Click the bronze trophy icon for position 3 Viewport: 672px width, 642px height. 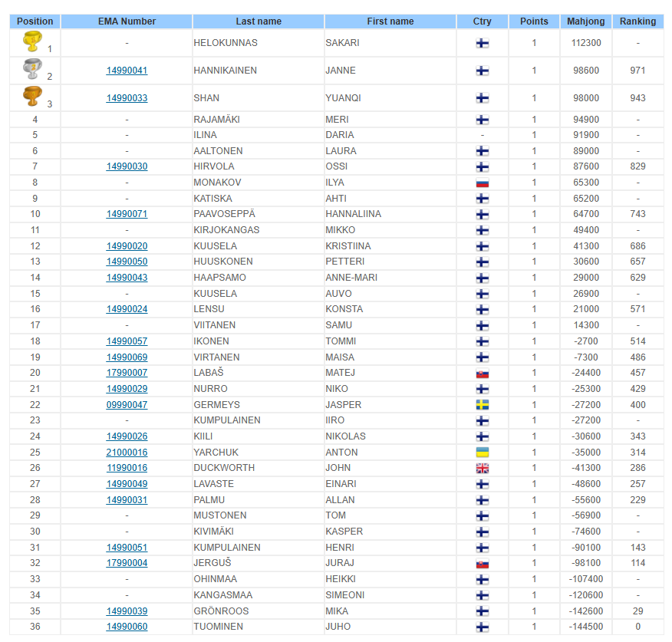tap(32, 96)
